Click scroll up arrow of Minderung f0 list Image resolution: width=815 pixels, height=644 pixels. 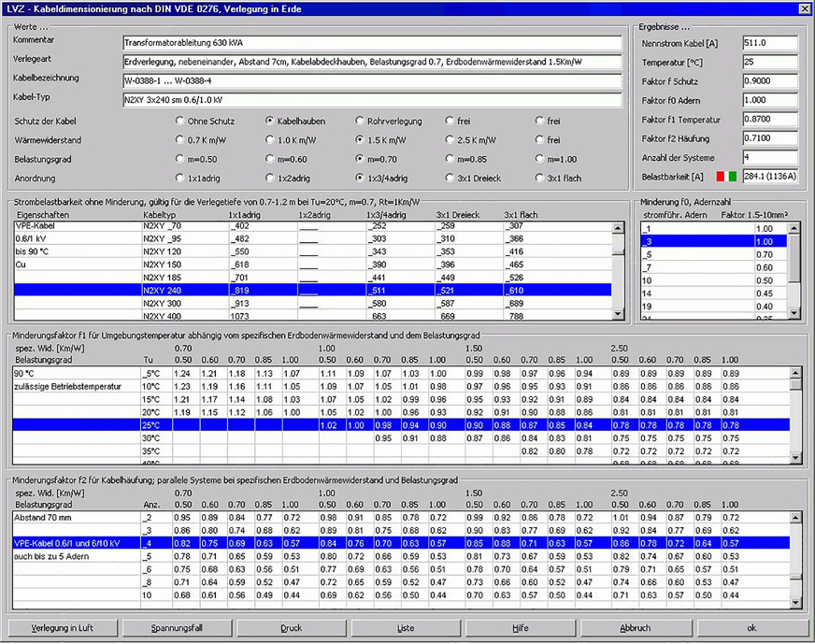coord(794,228)
